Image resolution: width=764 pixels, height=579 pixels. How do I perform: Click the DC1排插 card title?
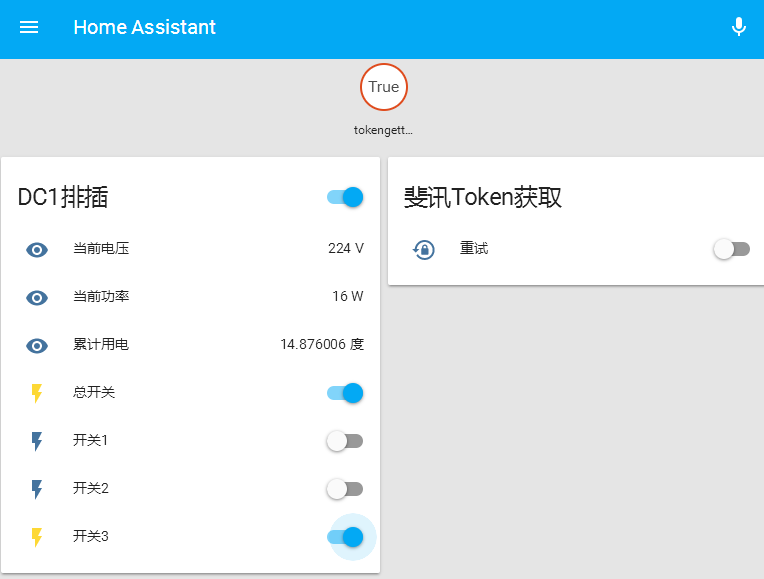pos(63,197)
